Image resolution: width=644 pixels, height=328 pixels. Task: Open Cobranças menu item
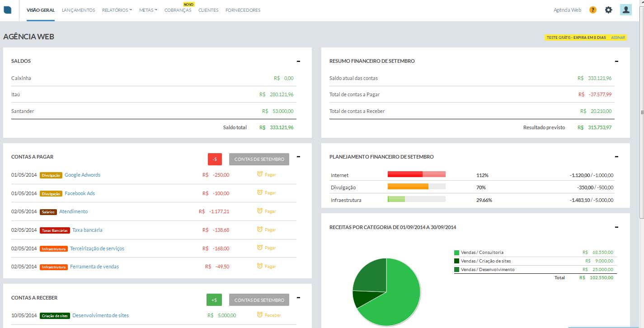[178, 10]
